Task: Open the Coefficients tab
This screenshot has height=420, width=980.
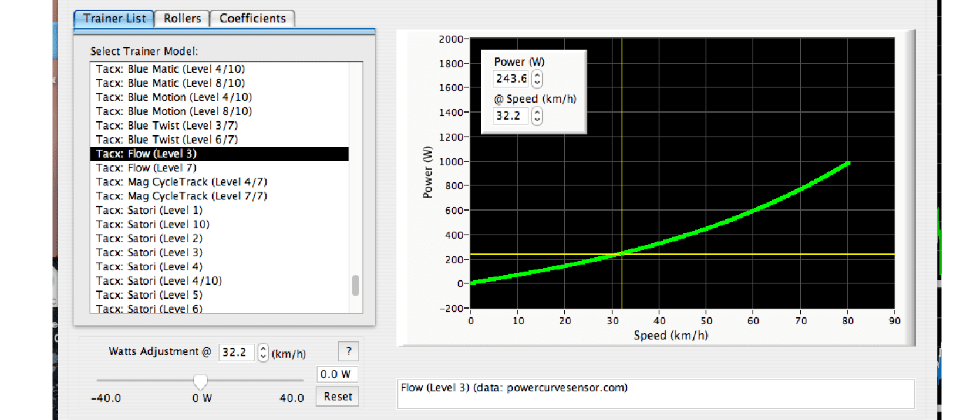Action: click(253, 18)
